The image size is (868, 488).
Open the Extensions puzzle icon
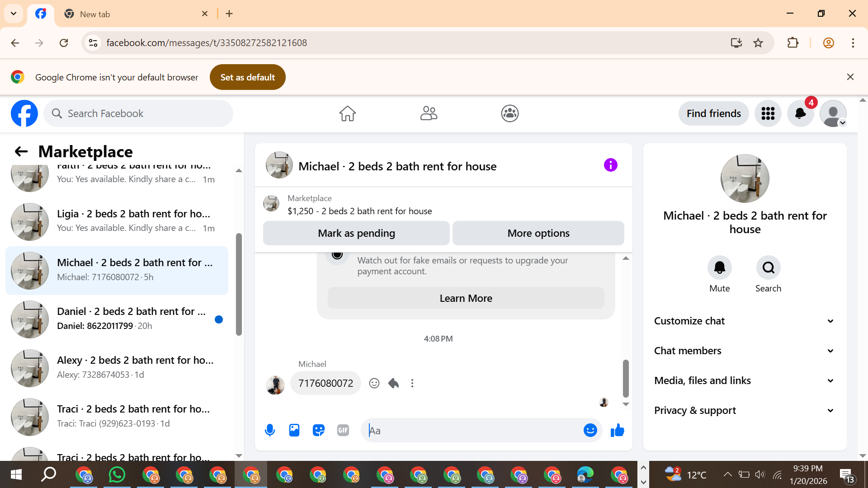(793, 42)
